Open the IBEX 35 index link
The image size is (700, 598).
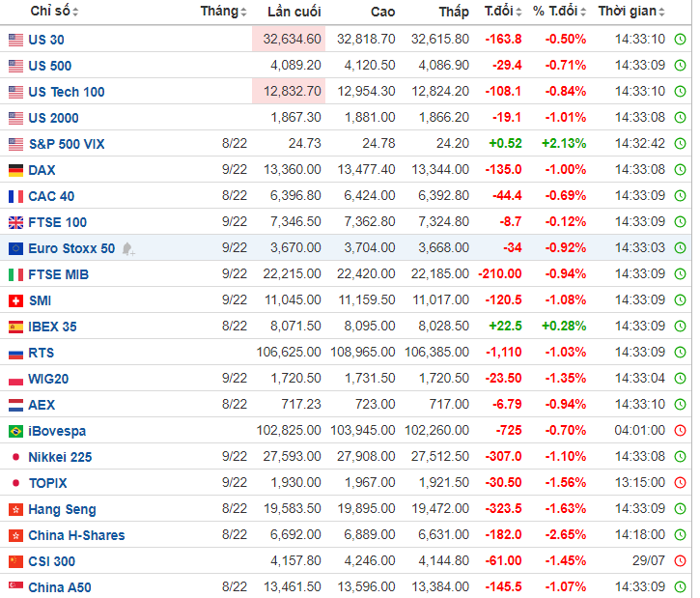click(52, 327)
